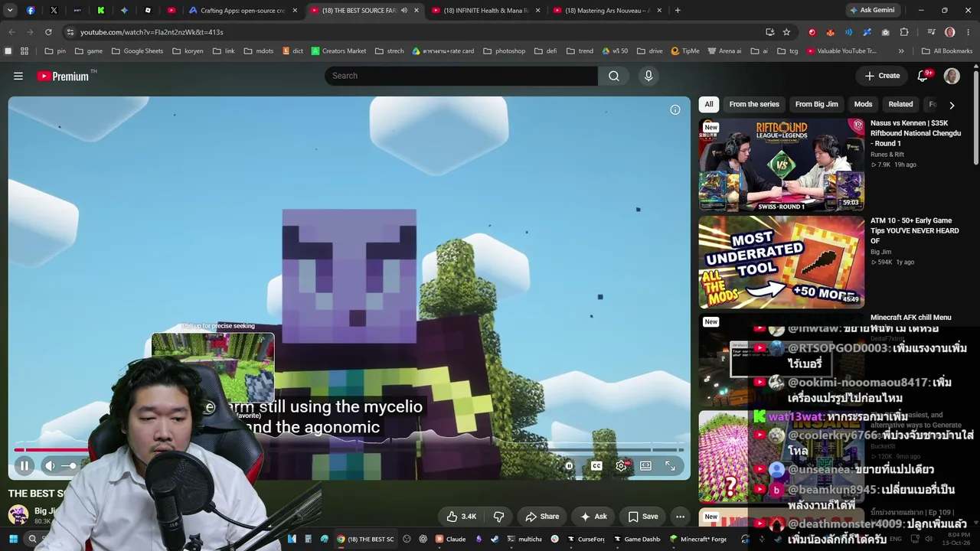The height and width of the screenshot is (551, 980).
Task: Select the 'From the series' filter chip
Action: click(754, 104)
